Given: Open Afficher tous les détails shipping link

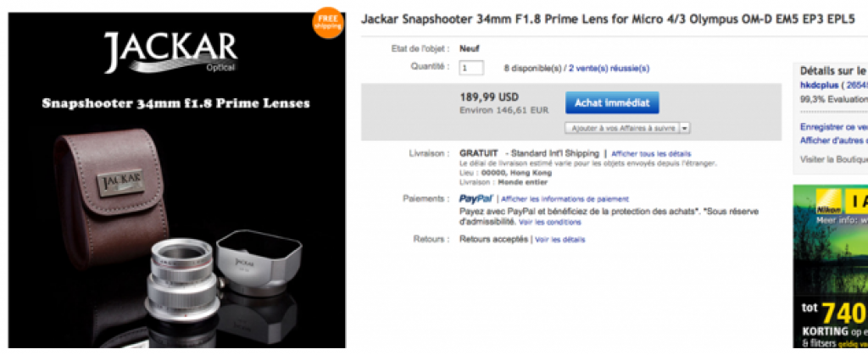Looking at the screenshot, I should (651, 153).
